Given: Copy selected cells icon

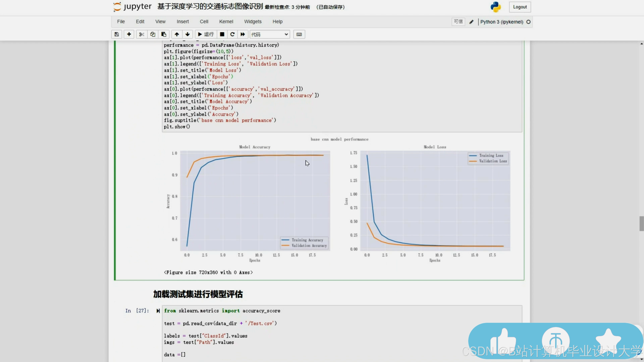Looking at the screenshot, I should point(153,34).
